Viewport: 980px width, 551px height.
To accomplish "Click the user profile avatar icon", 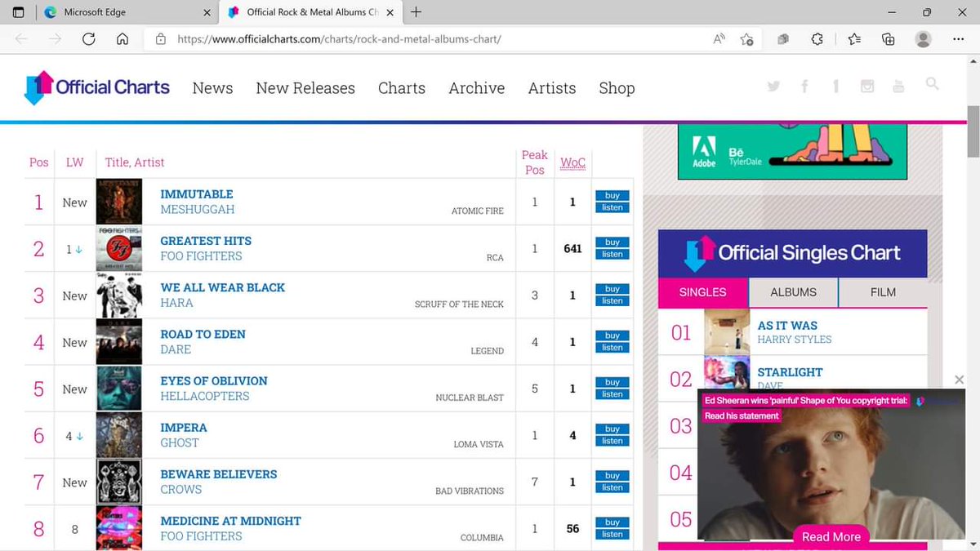I will [924, 39].
